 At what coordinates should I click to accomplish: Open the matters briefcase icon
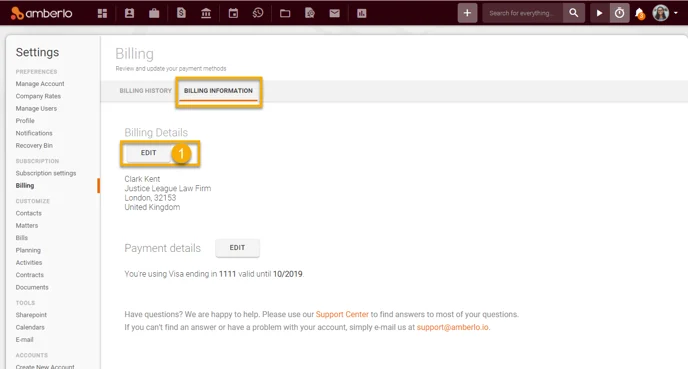[x=154, y=13]
